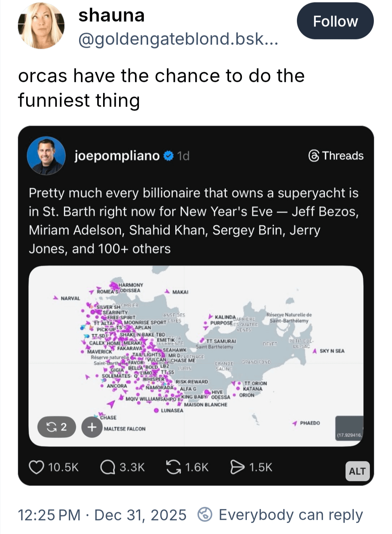
Task: Open the goldengateblond handle link
Action: pos(178,39)
